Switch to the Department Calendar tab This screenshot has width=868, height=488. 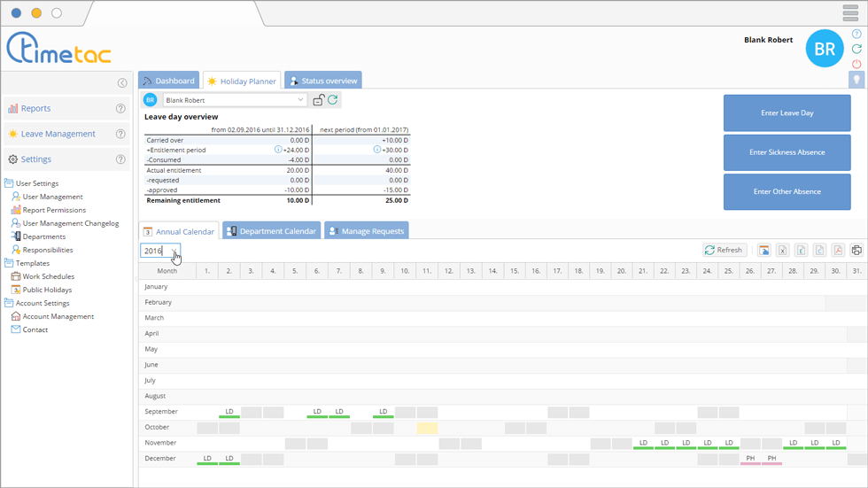(x=271, y=231)
